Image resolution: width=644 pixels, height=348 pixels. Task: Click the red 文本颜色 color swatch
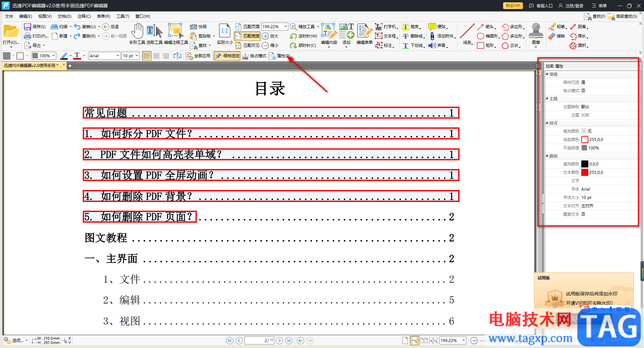tap(585, 172)
